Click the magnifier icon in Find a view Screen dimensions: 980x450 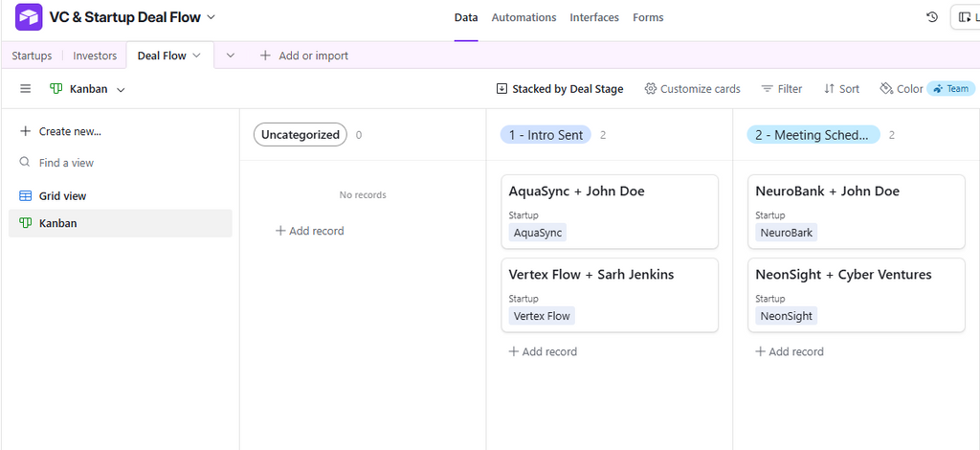25,163
